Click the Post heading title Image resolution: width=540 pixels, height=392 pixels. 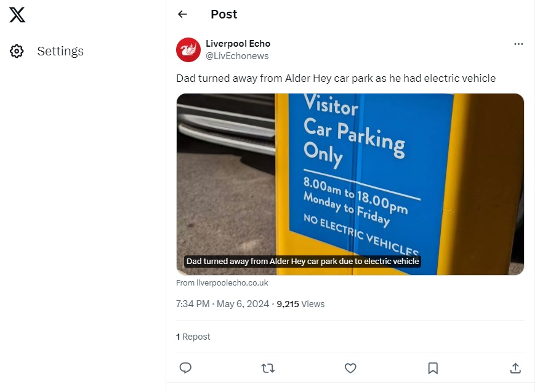coord(224,14)
